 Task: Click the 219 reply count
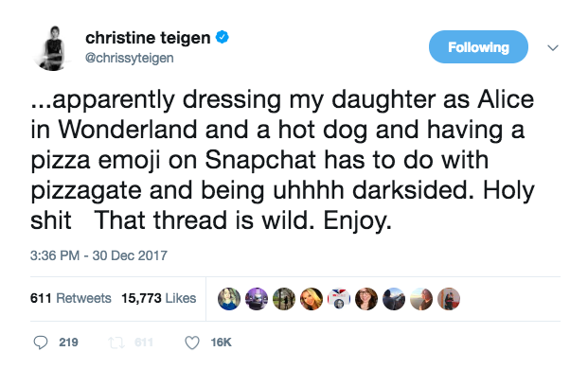[68, 343]
